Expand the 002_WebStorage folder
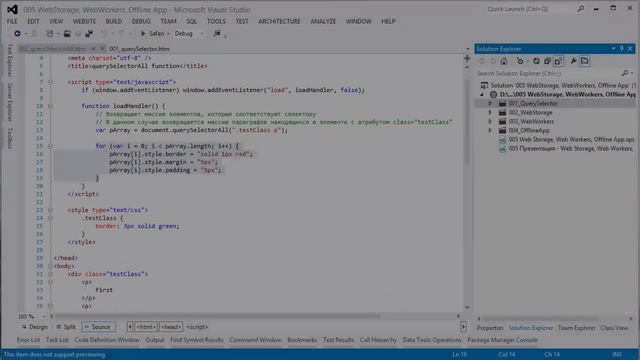 [x=490, y=113]
